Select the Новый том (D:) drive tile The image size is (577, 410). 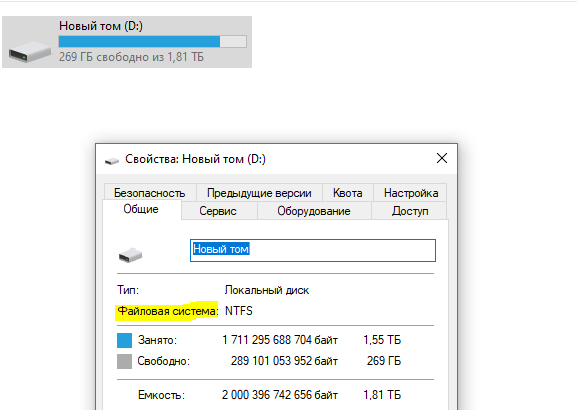pyautogui.click(x=127, y=42)
